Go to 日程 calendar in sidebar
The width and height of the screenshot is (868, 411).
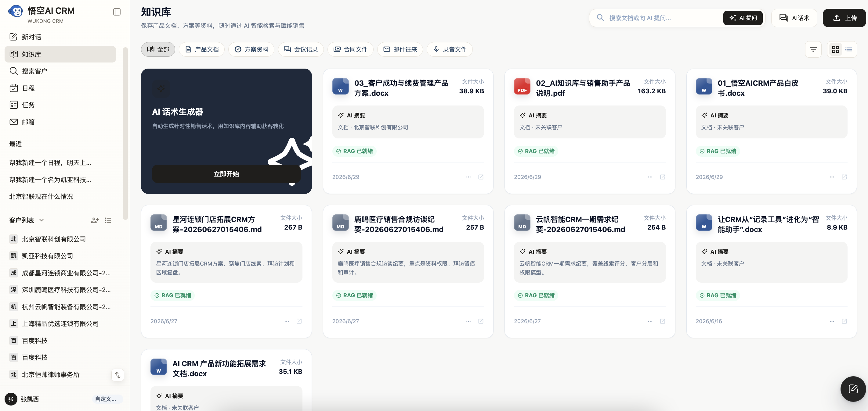click(60, 88)
